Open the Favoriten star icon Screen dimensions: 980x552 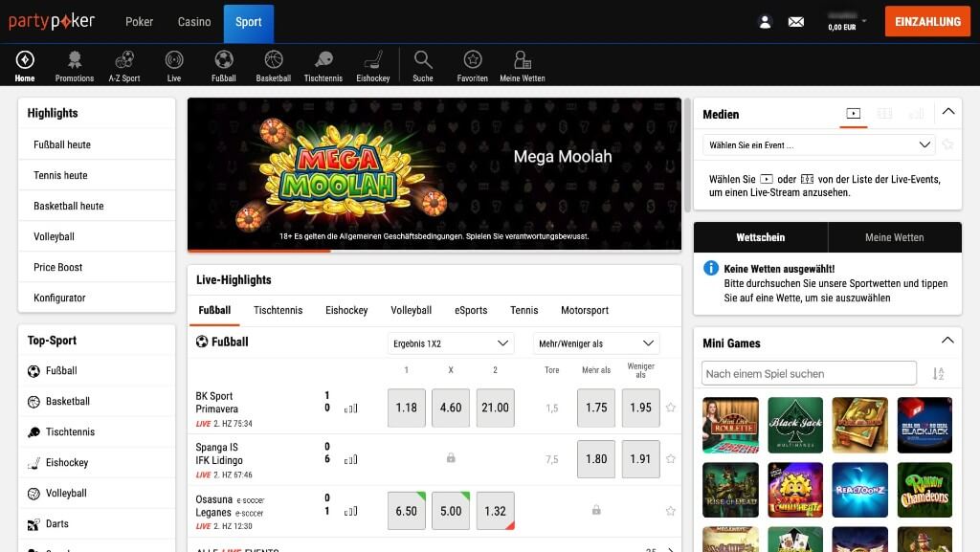coord(473,60)
